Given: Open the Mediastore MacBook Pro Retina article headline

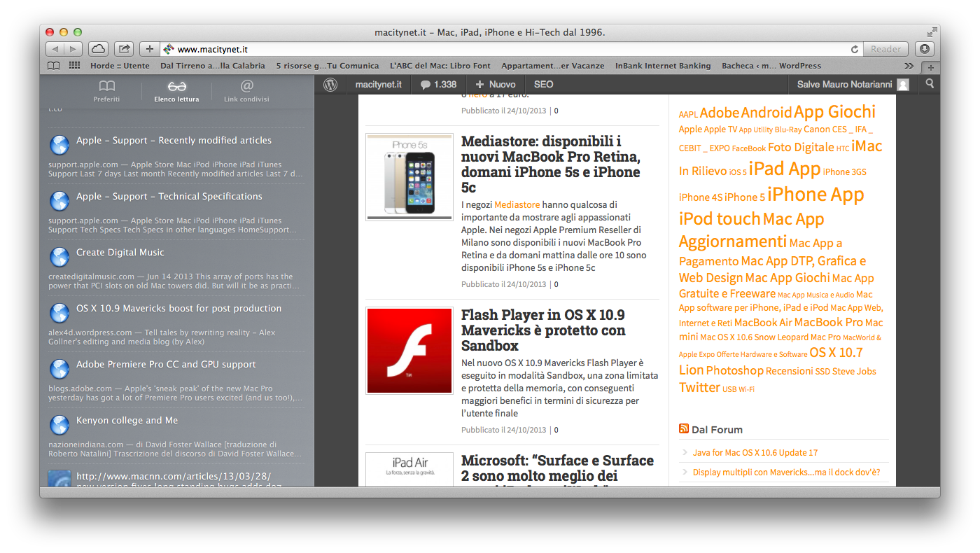Looking at the screenshot, I should 551,164.
